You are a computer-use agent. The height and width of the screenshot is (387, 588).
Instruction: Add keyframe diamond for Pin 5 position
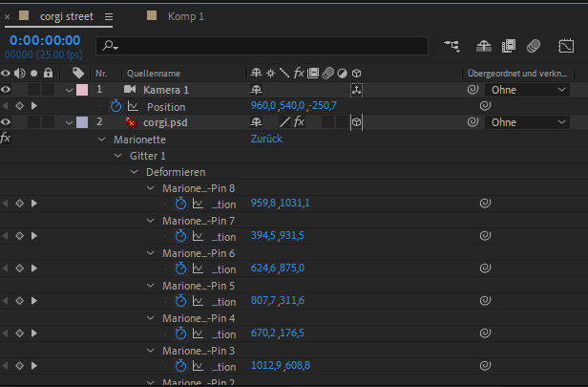(19, 301)
